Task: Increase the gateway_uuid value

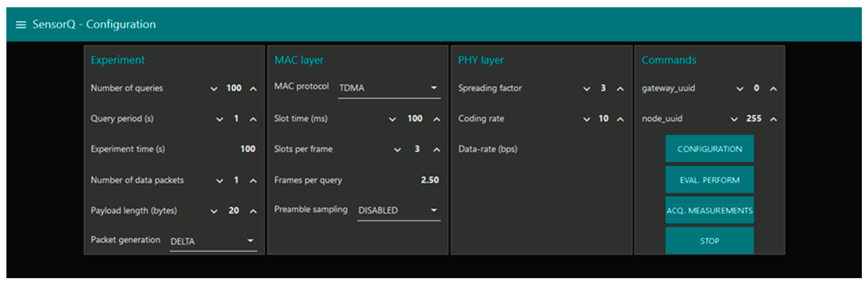Action: coord(773,89)
